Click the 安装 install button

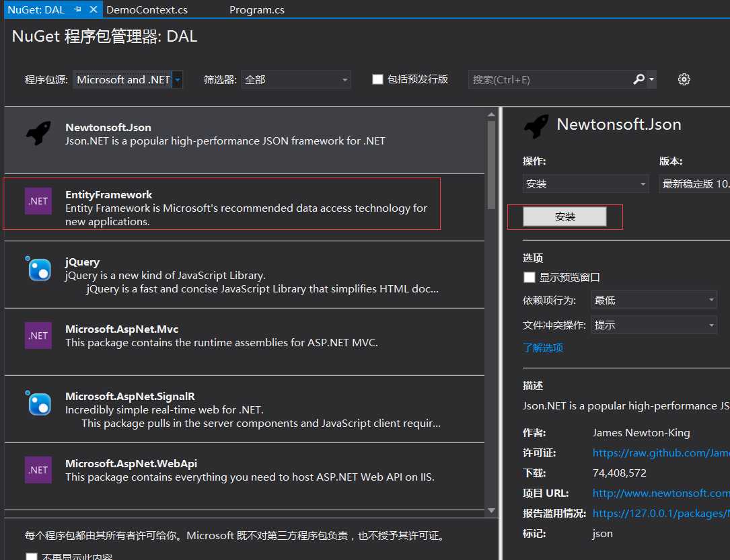[x=564, y=216]
